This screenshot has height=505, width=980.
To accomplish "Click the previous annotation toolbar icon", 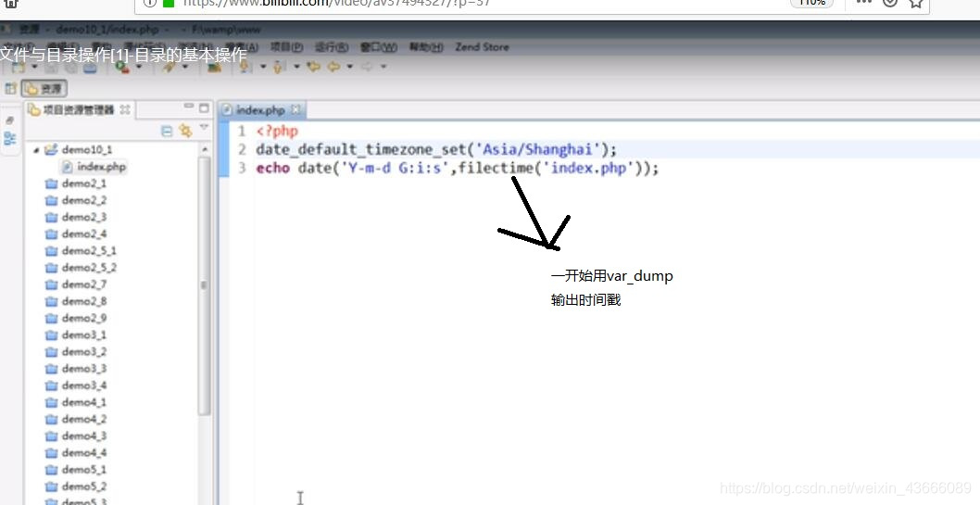I will (277, 66).
